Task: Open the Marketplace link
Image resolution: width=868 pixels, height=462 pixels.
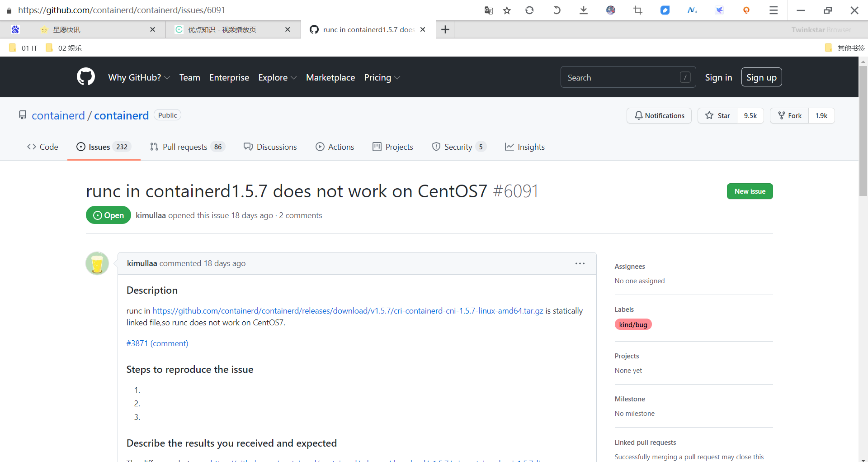Action: click(330, 77)
